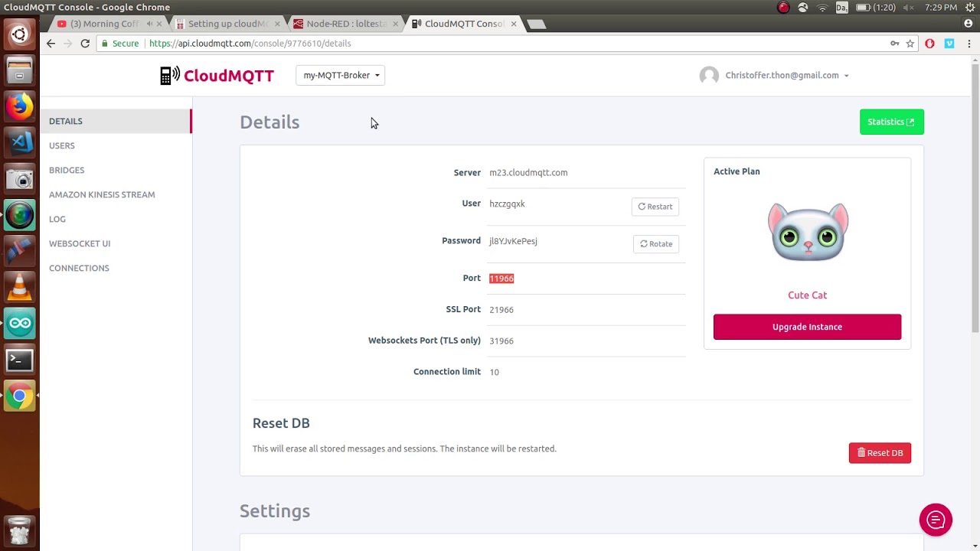Open the Trash in the dock

(20, 530)
